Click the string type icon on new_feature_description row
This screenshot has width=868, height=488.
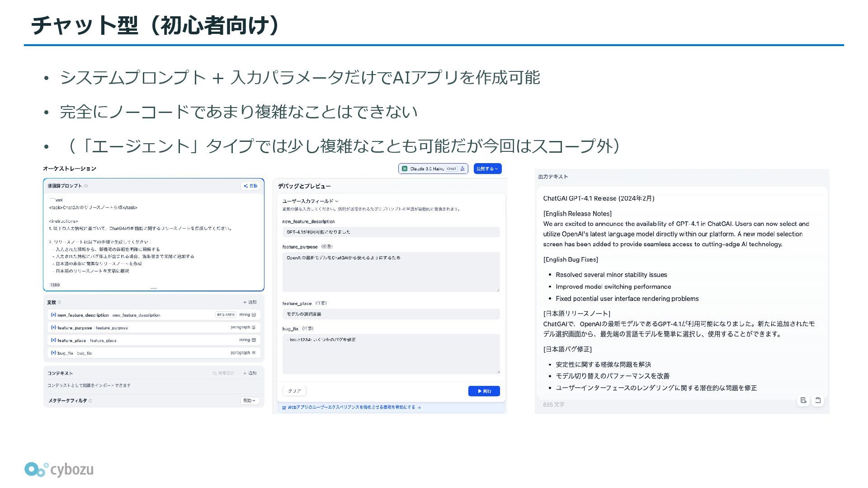(x=254, y=314)
